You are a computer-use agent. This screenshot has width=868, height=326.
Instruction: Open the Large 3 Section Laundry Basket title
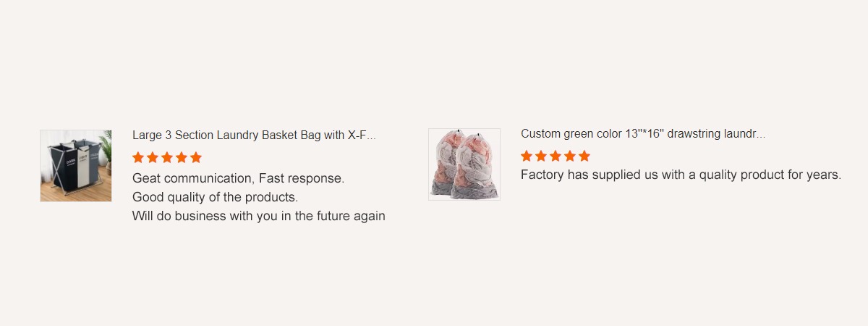[x=254, y=135]
